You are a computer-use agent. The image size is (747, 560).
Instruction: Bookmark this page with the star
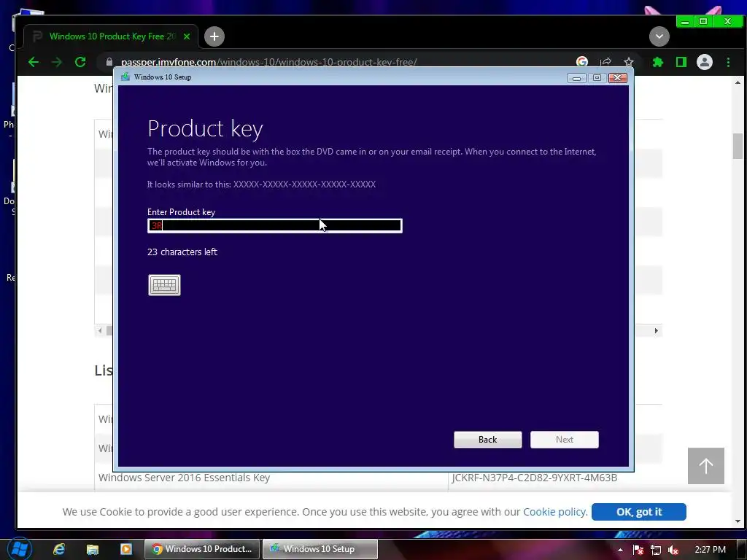[x=629, y=62]
